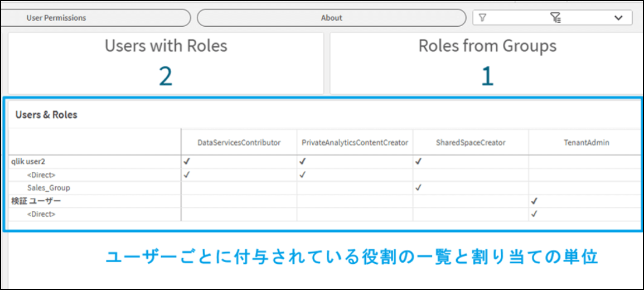Click Sales_Group SharedSpaceCreator checkmark
Screen dimensions: 644x290
tap(419, 188)
